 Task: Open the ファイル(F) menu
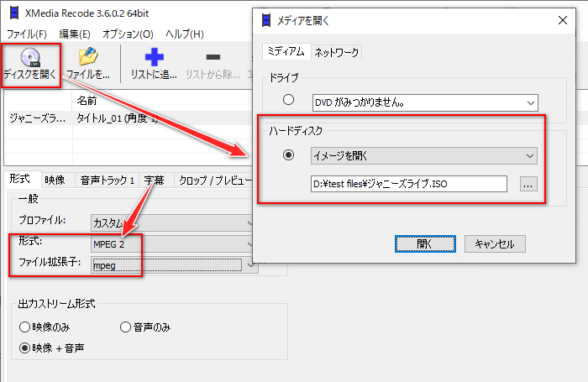pyautogui.click(x=25, y=34)
